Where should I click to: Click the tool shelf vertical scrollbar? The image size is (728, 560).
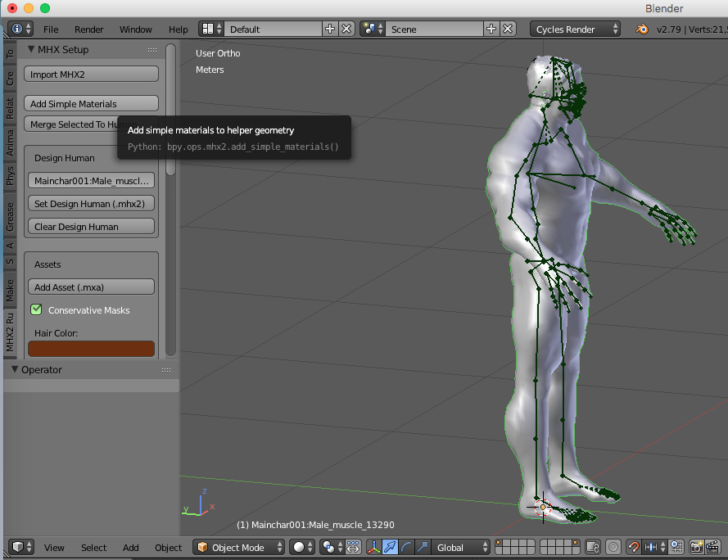coord(170,110)
